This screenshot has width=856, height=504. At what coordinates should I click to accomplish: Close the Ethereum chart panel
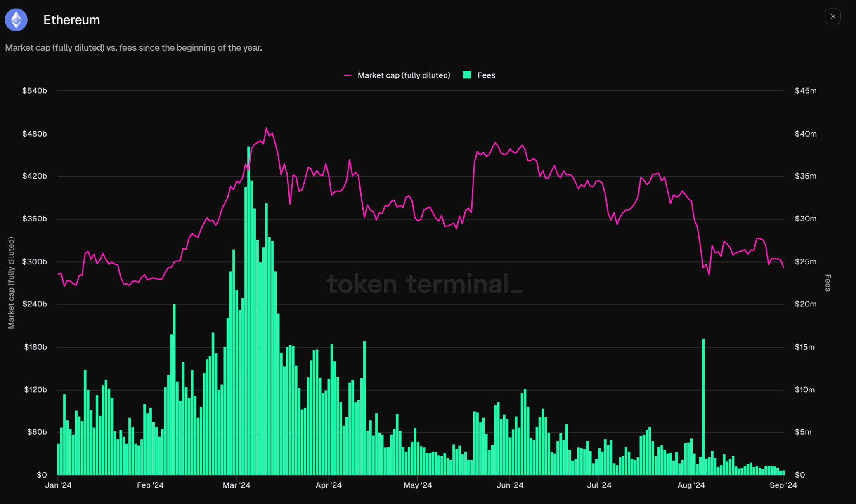point(832,16)
